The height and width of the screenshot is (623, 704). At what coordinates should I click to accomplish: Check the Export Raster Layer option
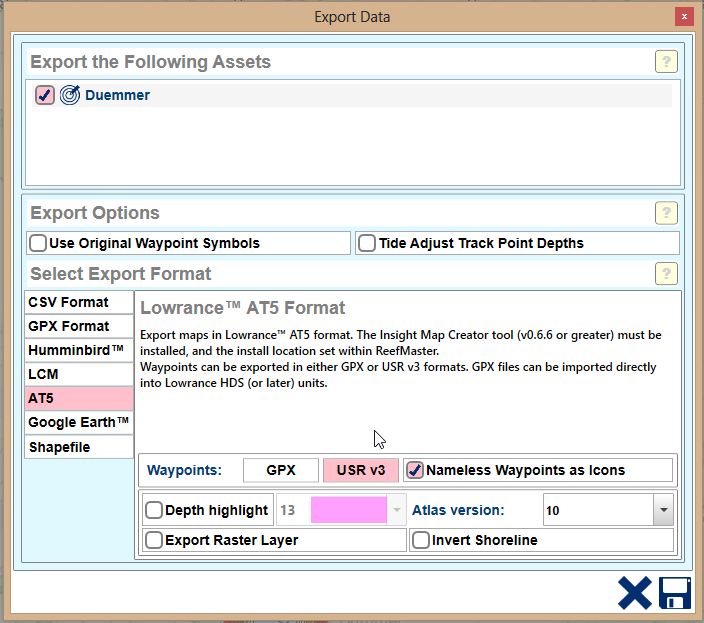pyautogui.click(x=154, y=540)
